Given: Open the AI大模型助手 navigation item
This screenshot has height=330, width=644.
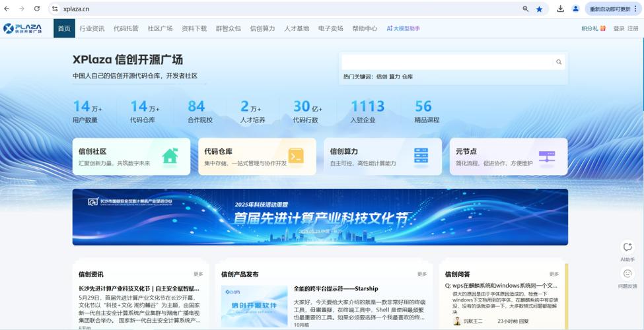Looking at the screenshot, I should pos(404,29).
